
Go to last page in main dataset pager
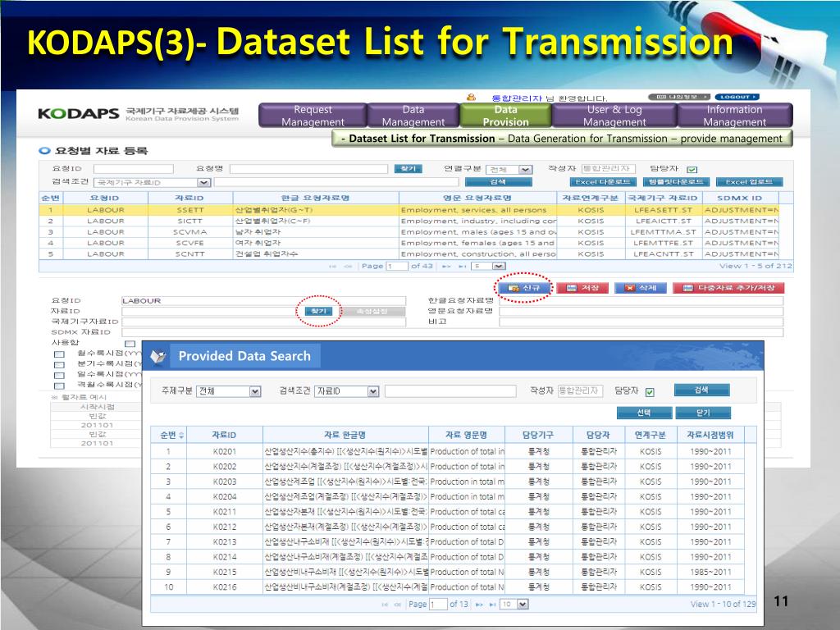462,267
